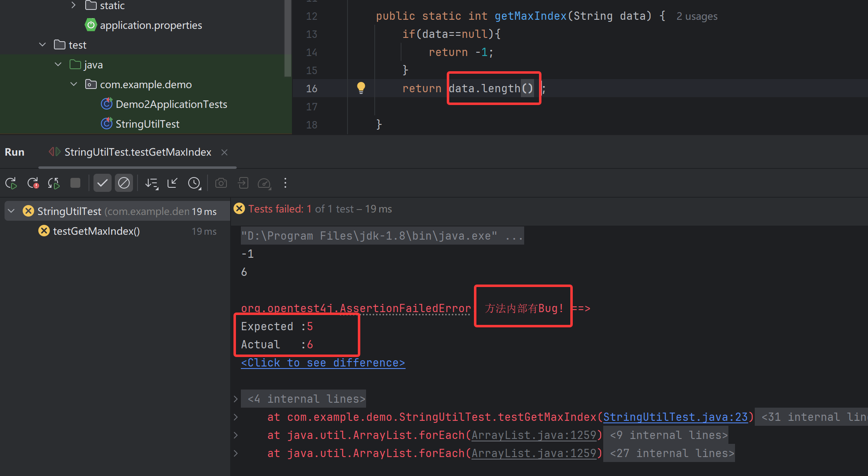Click the collapse all tests icon

click(x=173, y=183)
